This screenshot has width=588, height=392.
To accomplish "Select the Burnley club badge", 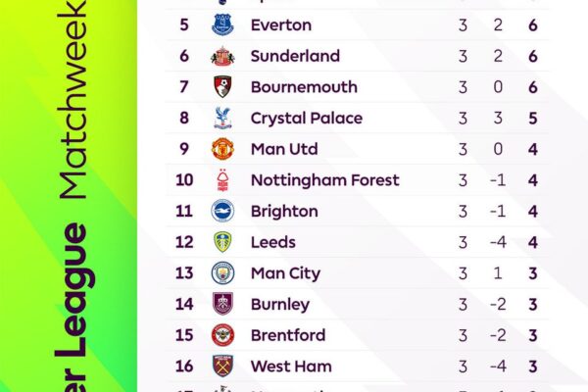I will click(223, 304).
